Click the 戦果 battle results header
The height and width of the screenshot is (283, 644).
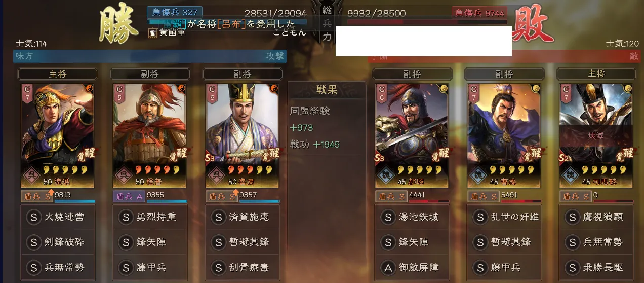pyautogui.click(x=327, y=89)
